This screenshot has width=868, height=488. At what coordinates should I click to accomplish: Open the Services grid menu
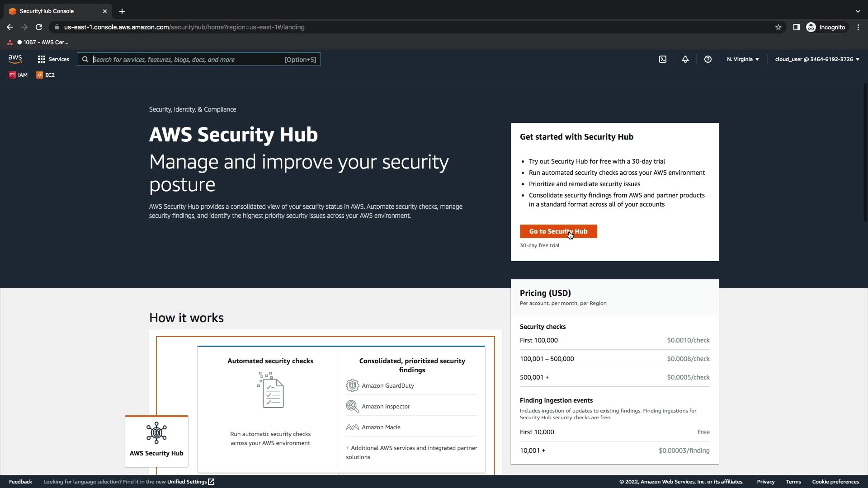coord(53,59)
